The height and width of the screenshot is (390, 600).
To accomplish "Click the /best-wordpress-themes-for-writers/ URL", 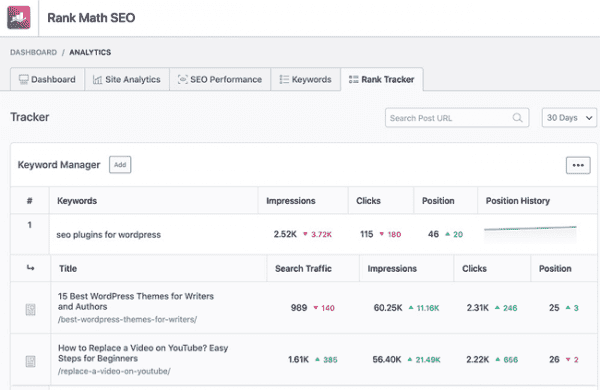I will [x=127, y=319].
